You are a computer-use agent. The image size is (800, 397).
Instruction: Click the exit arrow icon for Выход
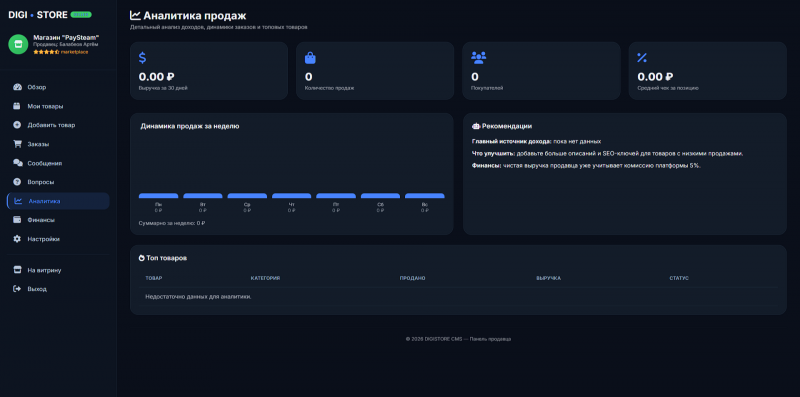(17, 289)
